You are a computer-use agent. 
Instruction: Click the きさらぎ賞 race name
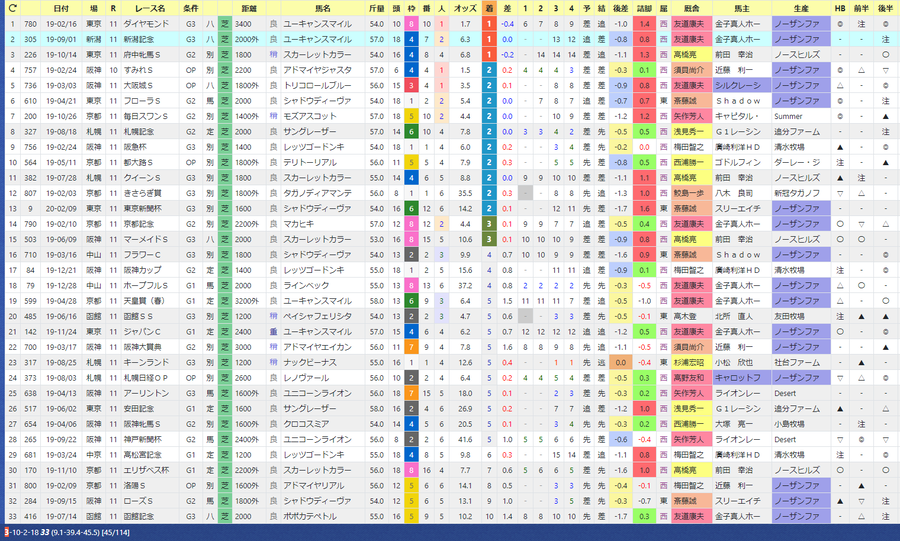coord(142,193)
